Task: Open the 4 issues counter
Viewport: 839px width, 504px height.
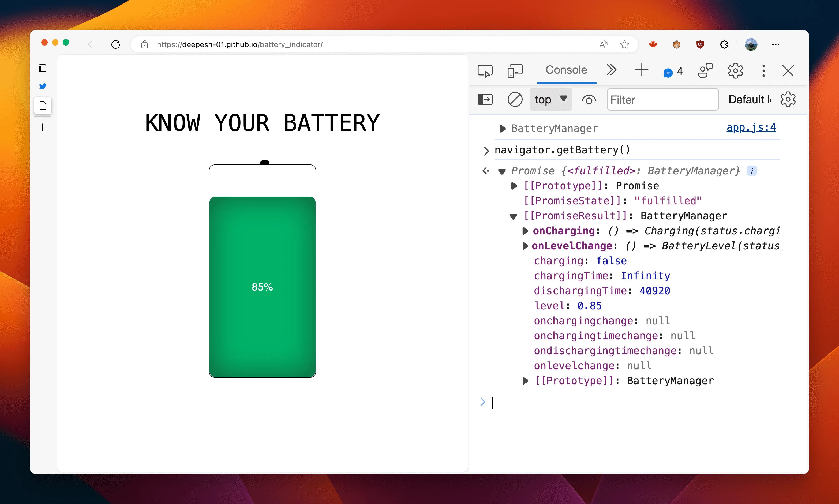Action: click(673, 72)
